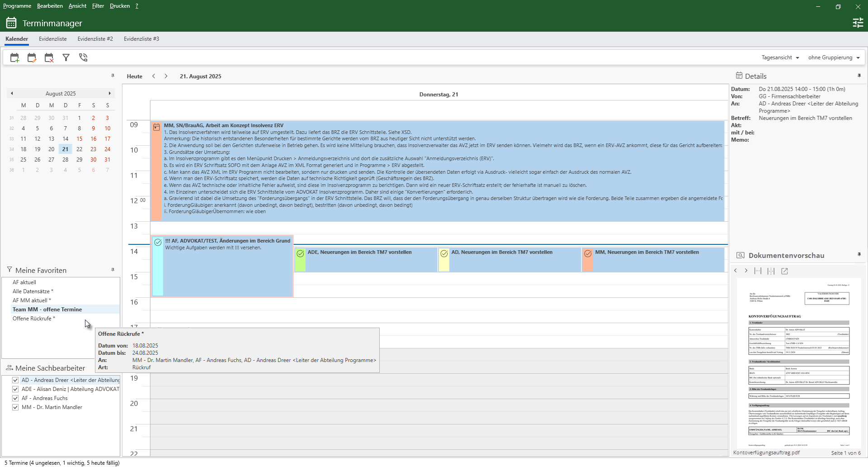Delete an appointment using calendar-x icon
Image resolution: width=868 pixels, height=467 pixels.
click(48, 57)
